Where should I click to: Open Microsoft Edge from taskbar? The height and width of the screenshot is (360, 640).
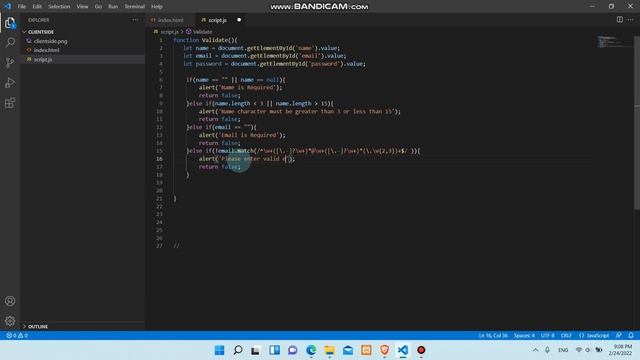point(311,350)
